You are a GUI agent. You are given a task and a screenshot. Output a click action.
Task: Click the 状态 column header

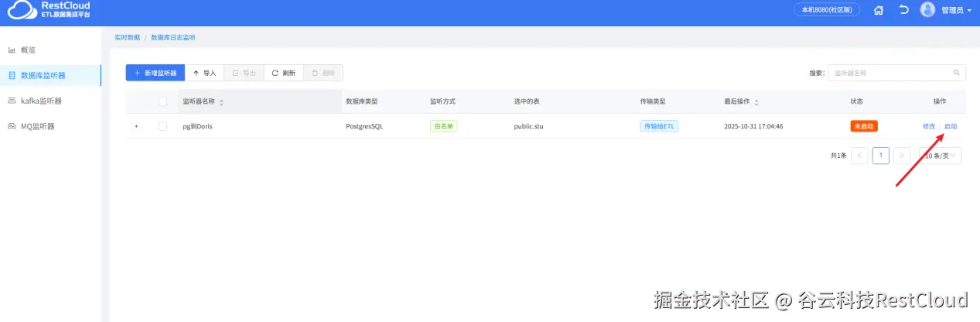point(856,101)
